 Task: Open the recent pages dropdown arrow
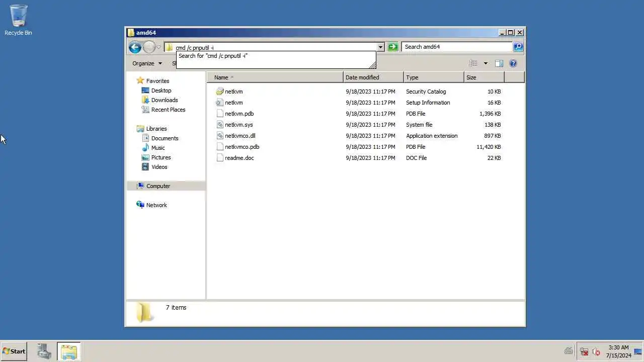click(x=158, y=47)
